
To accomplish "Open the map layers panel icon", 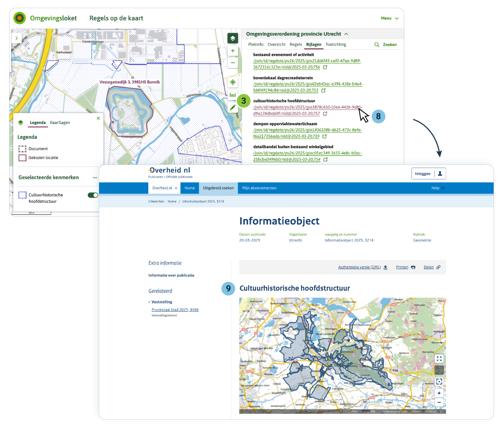I will click(233, 38).
